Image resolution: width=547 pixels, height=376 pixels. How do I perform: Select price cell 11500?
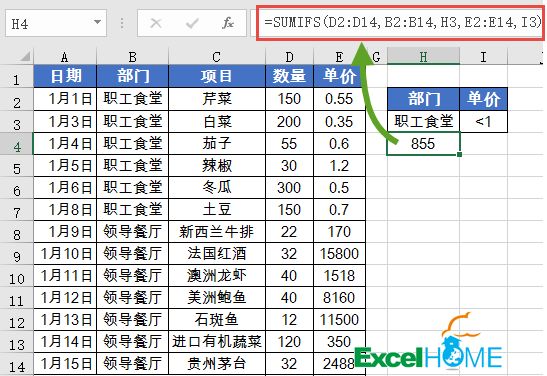[x=339, y=319]
